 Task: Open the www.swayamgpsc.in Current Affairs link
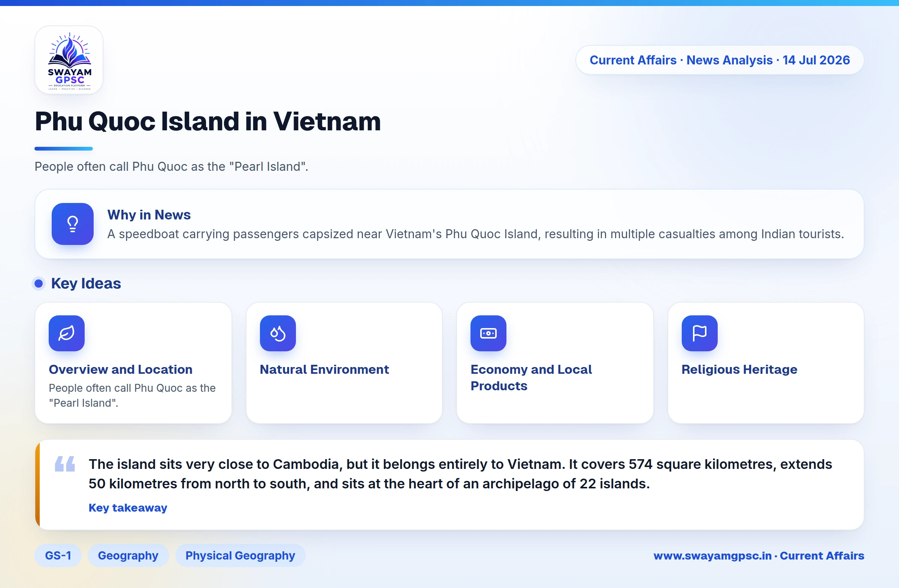[x=759, y=555]
